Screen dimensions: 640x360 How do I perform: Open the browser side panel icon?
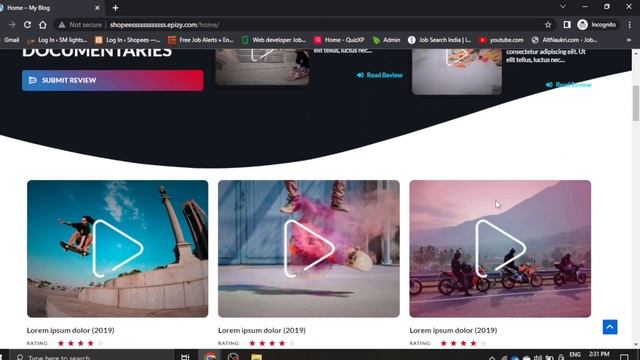(x=567, y=24)
